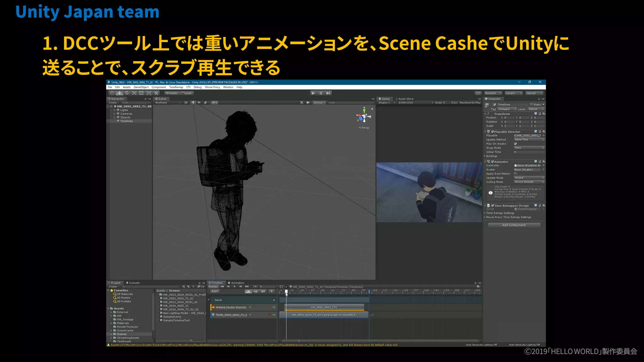Toggle scene effects layers icon

point(206,102)
